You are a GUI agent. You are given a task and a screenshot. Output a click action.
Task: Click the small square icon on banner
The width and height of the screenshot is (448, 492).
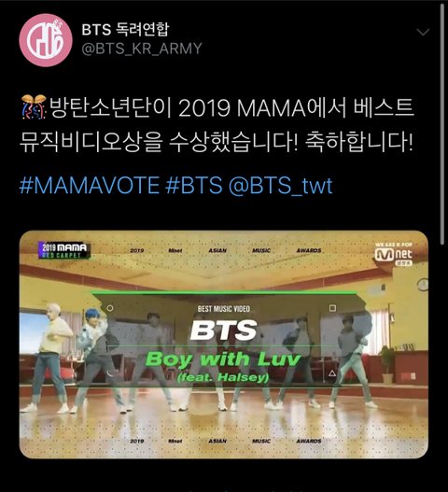coord(332,308)
